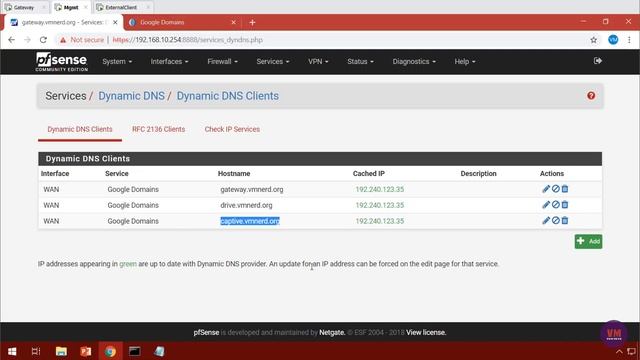The image size is (640, 360).
Task: Edit the captive.vmnerd.org DNS client entry
Action: click(x=546, y=221)
